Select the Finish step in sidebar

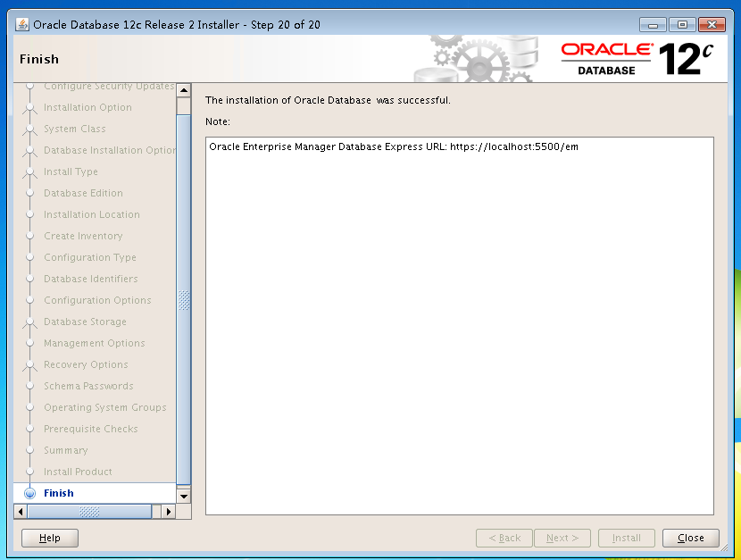pos(59,493)
